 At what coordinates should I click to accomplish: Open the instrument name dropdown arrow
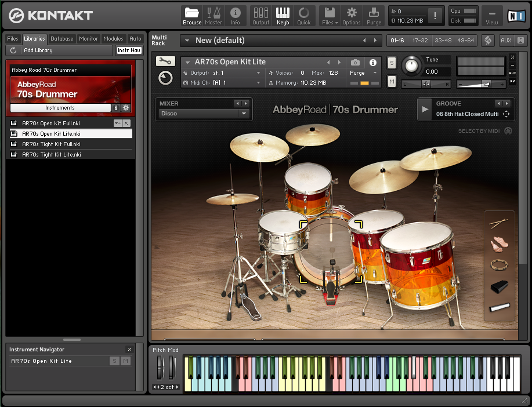coord(187,62)
